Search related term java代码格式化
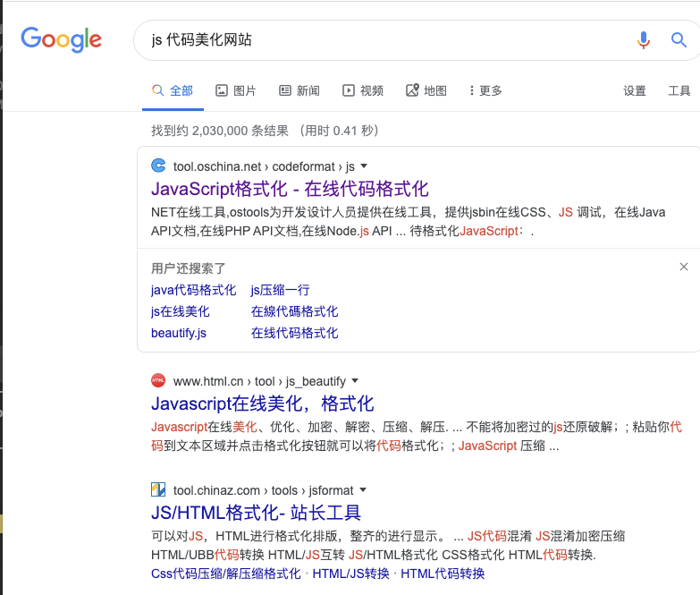 (x=193, y=290)
